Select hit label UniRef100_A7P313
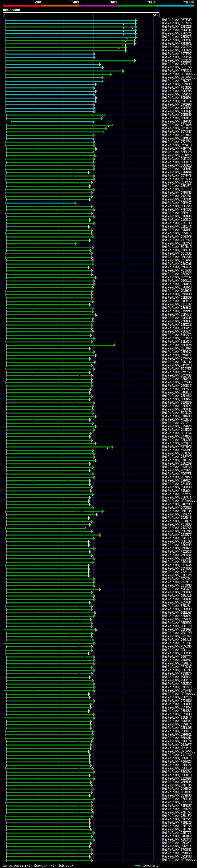Viewport: 197px width, 868px height. (x=177, y=71)
